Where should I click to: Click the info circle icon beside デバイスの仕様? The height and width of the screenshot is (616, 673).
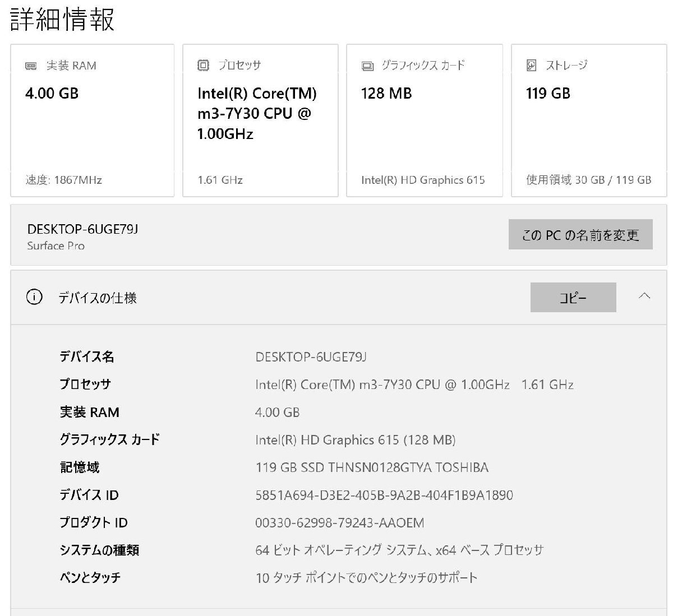(x=35, y=298)
